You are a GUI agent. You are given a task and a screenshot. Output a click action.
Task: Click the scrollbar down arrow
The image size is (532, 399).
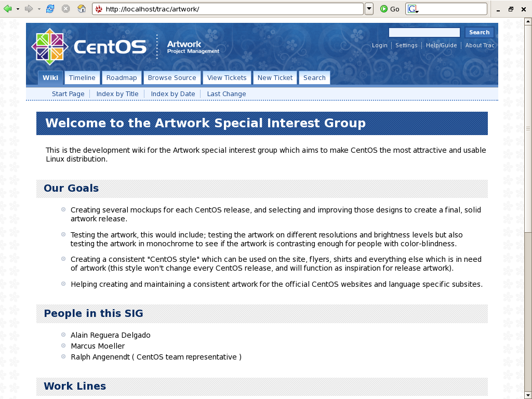coord(528,395)
